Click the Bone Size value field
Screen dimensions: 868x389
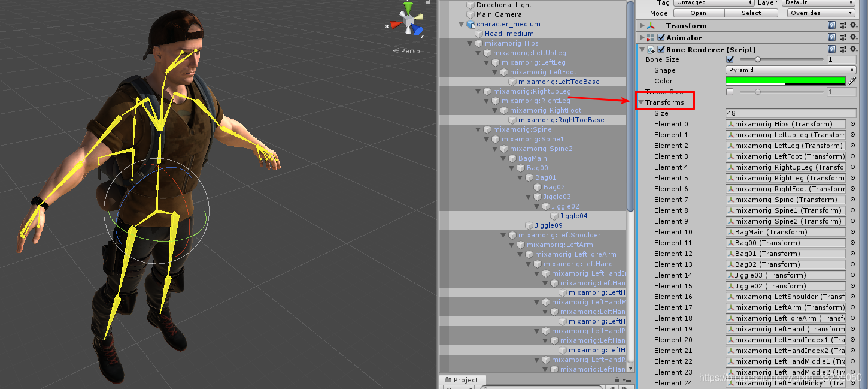841,59
